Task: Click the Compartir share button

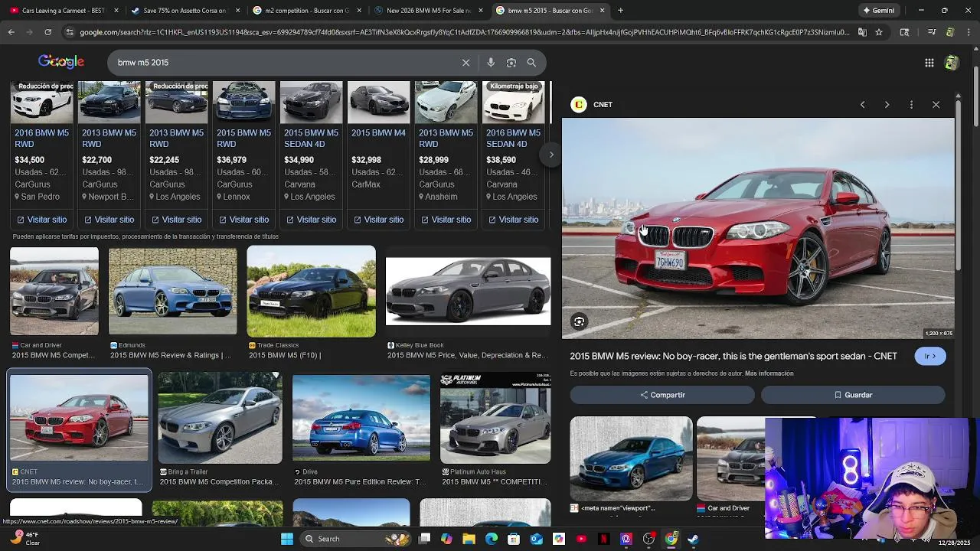Action: (x=662, y=395)
